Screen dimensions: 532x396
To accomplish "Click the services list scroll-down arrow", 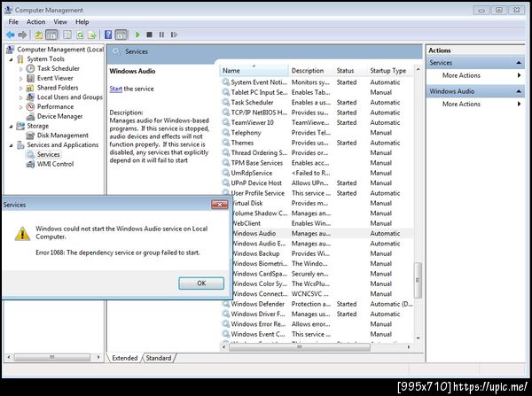I will 418,338.
